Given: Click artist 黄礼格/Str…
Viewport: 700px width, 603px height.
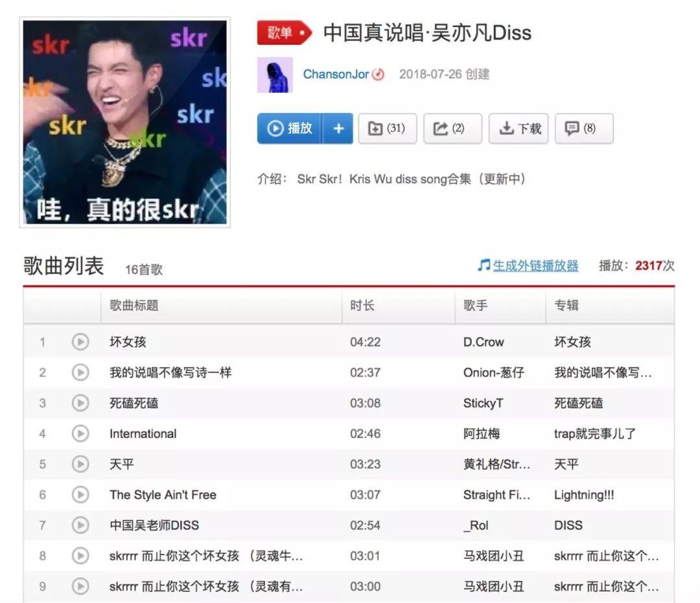Looking at the screenshot, I should coord(497,464).
